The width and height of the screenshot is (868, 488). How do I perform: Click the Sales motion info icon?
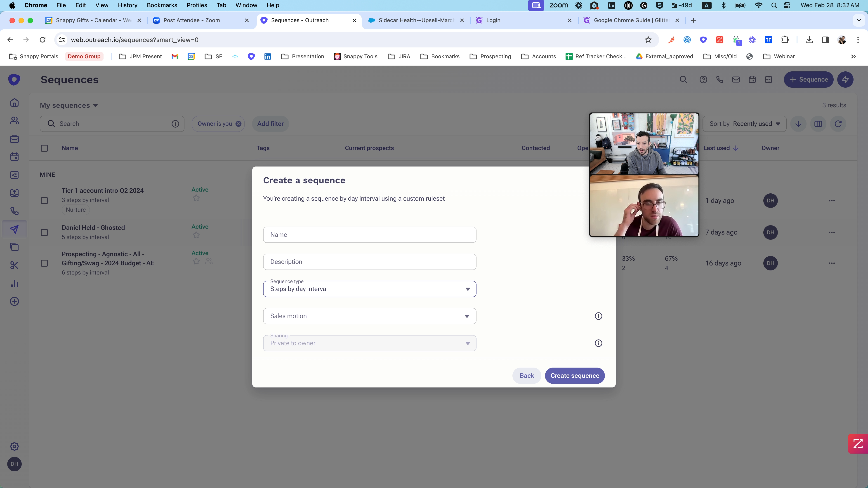(x=598, y=316)
